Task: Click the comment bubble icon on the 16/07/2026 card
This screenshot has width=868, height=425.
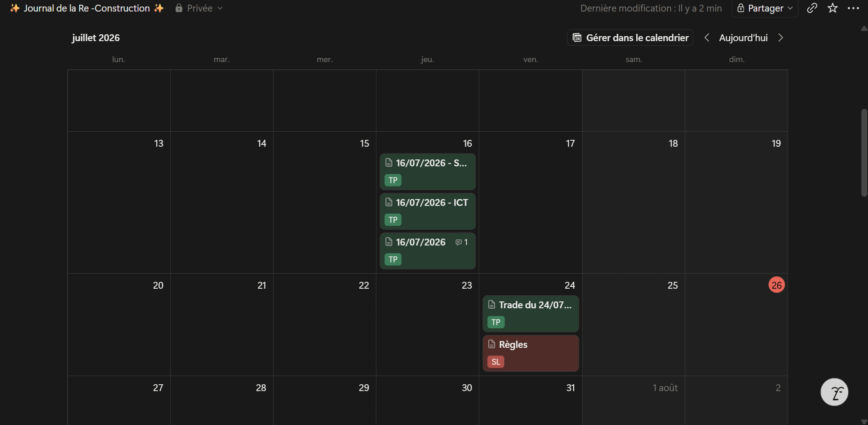Action: coord(458,242)
